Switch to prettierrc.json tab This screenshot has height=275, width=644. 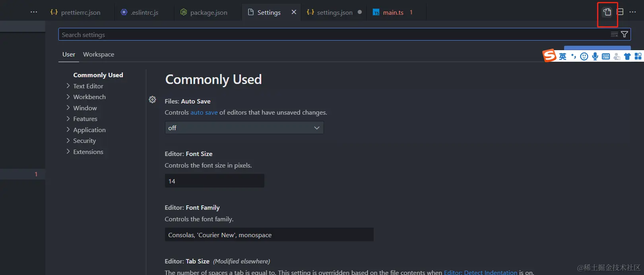76,12
